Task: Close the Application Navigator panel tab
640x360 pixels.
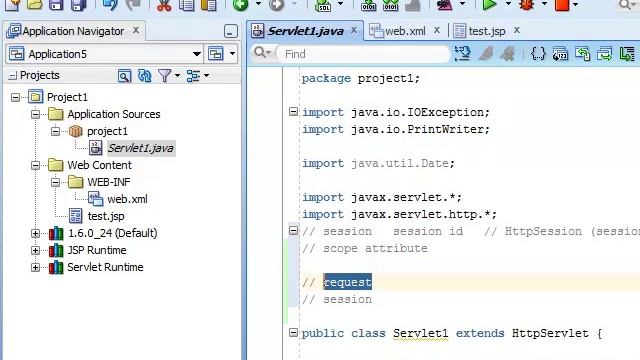Action: [x=136, y=30]
